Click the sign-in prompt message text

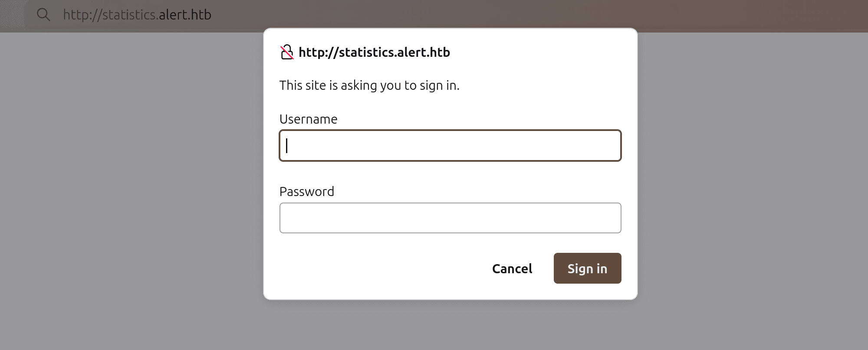point(369,85)
